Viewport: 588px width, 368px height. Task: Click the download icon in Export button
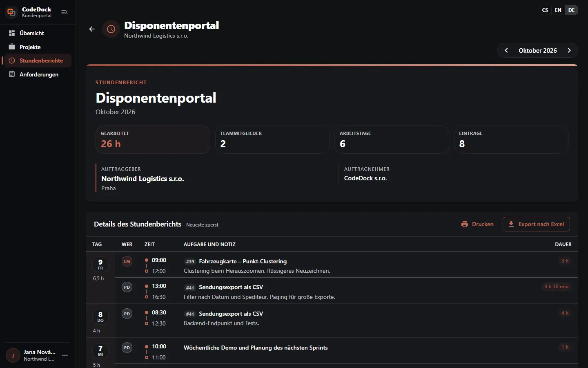tap(511, 224)
